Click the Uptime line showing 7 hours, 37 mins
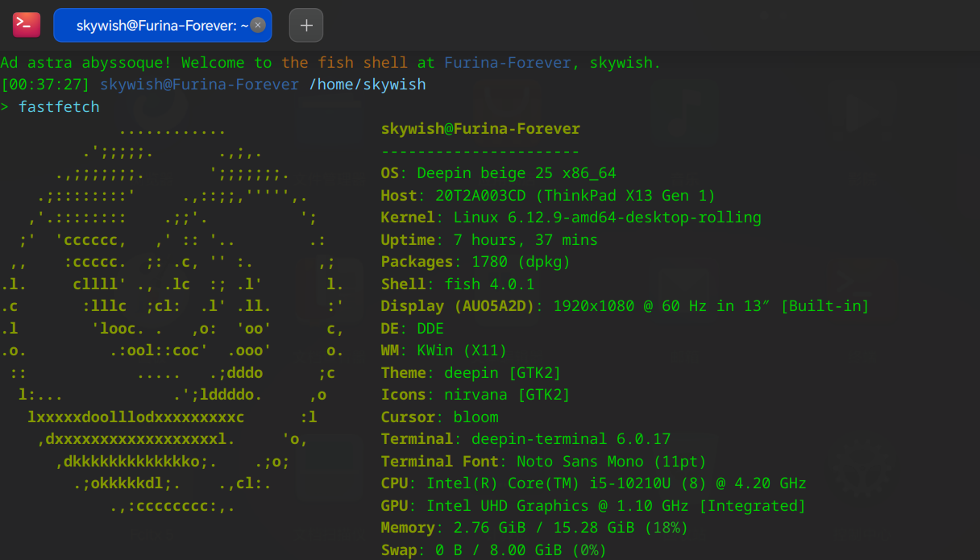Viewport: 980px width, 560px height. point(489,240)
